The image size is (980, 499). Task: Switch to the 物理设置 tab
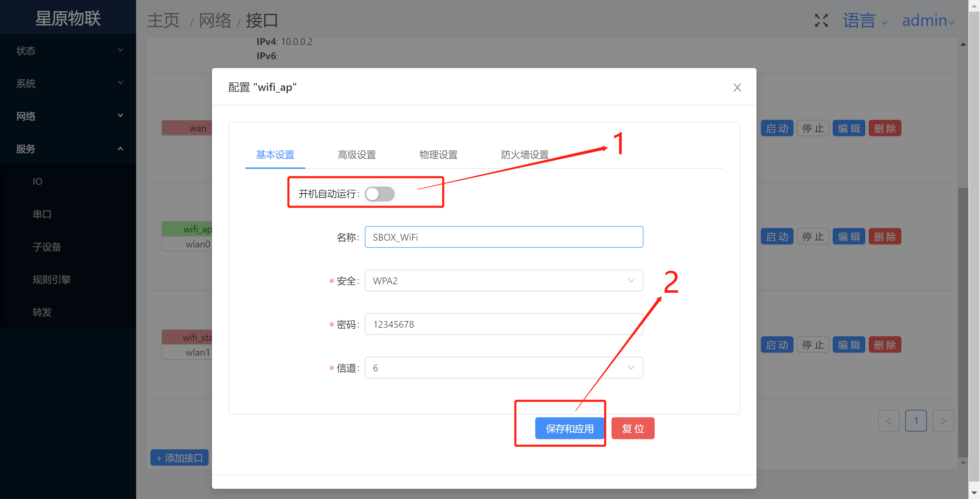(438, 155)
